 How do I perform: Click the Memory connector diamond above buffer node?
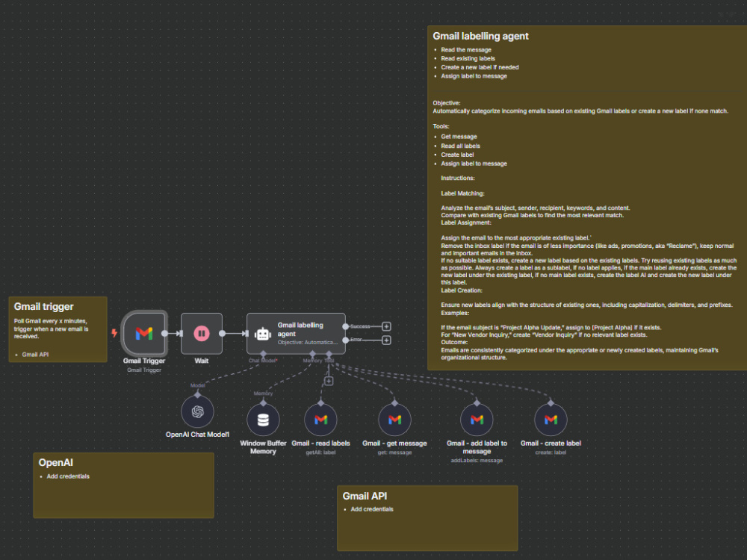tap(263, 403)
